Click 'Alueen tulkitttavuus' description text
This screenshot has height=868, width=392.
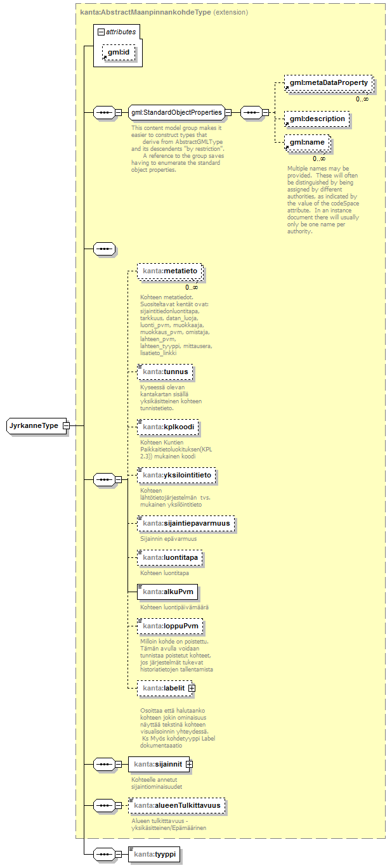(x=169, y=824)
